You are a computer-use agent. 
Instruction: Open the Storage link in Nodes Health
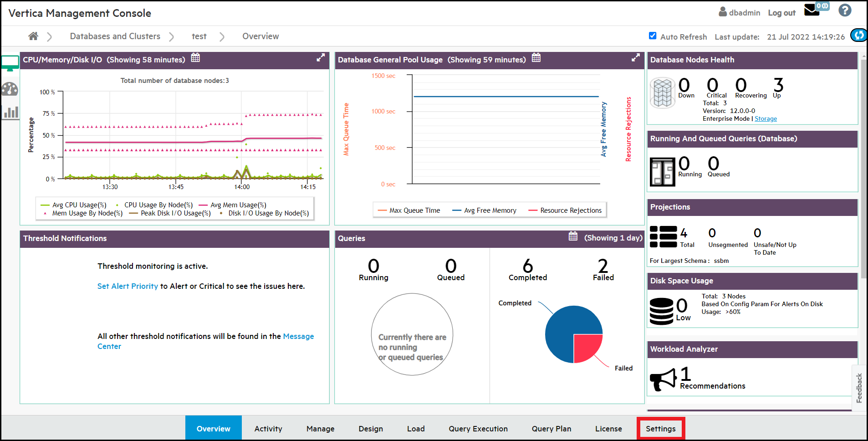coord(766,119)
